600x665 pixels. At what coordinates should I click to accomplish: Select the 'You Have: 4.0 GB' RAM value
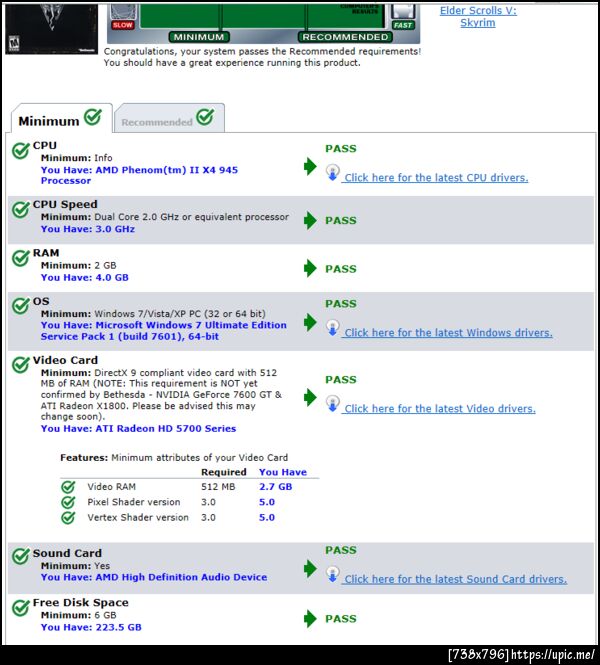pos(85,277)
